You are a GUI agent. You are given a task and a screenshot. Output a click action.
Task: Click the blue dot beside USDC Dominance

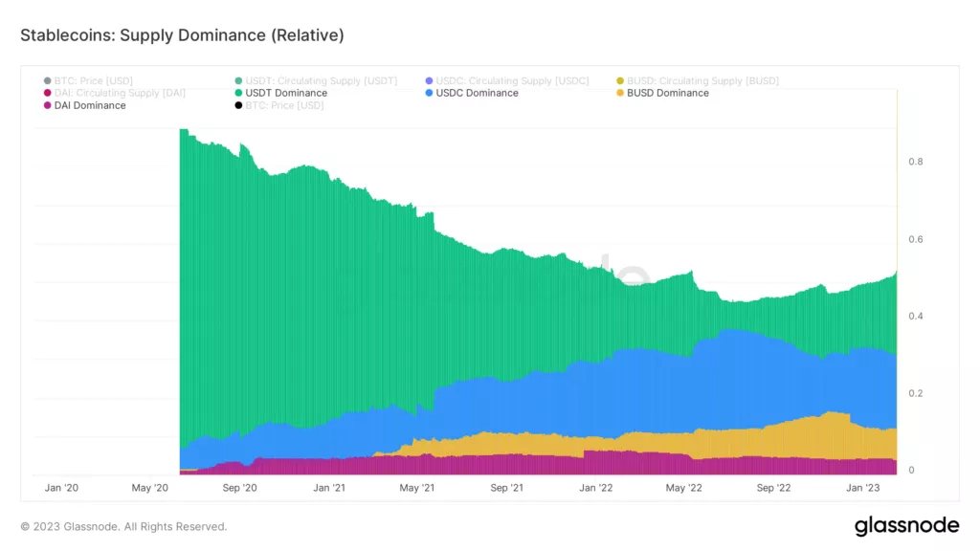point(429,93)
